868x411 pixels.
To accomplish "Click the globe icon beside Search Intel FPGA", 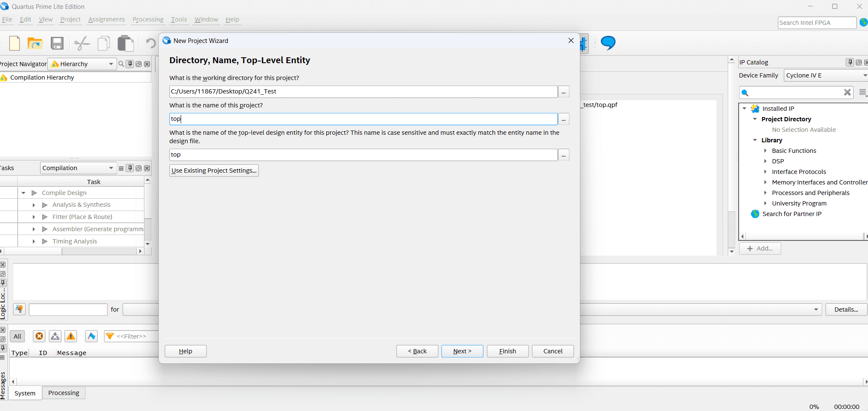I will pos(863,23).
